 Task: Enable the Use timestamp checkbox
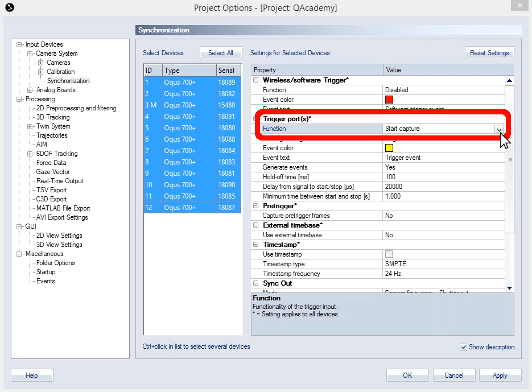tap(389, 254)
